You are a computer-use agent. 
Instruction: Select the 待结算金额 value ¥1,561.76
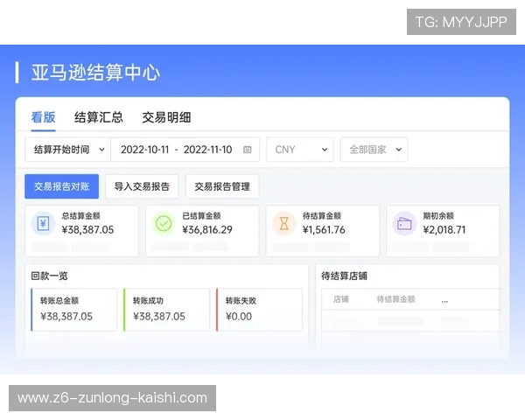pos(324,230)
